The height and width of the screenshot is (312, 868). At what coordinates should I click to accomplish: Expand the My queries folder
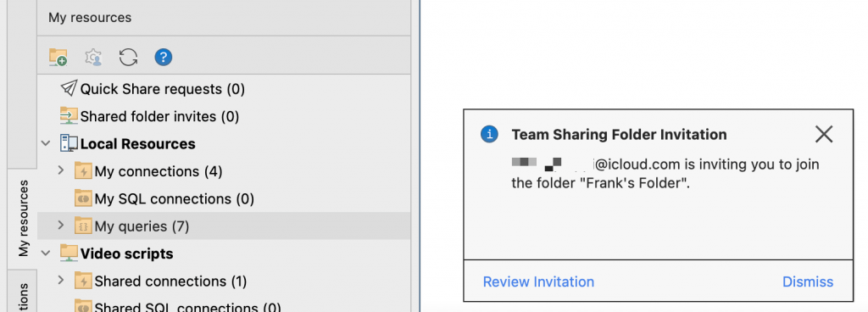[61, 226]
